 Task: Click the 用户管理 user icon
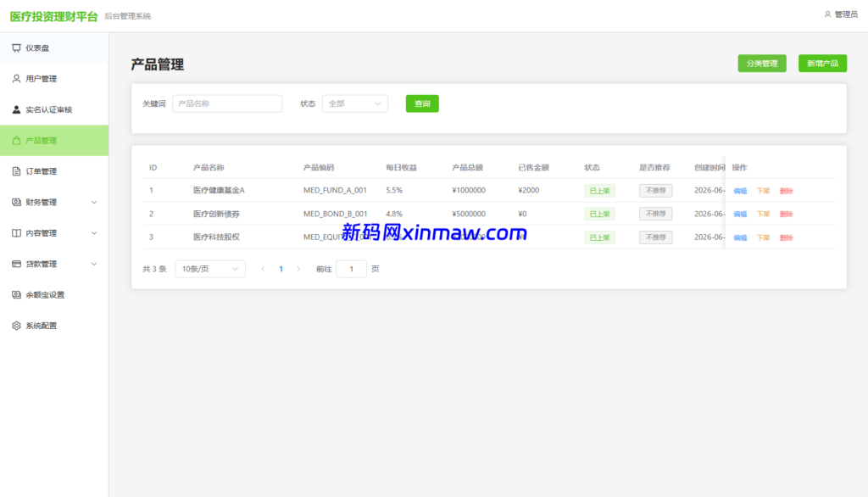(x=16, y=79)
